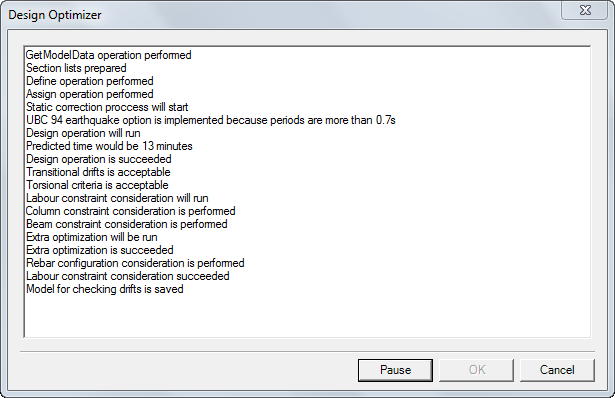Click the UBC 94 earthquake option message
Screen dimensions: 615x398
[x=211, y=120]
